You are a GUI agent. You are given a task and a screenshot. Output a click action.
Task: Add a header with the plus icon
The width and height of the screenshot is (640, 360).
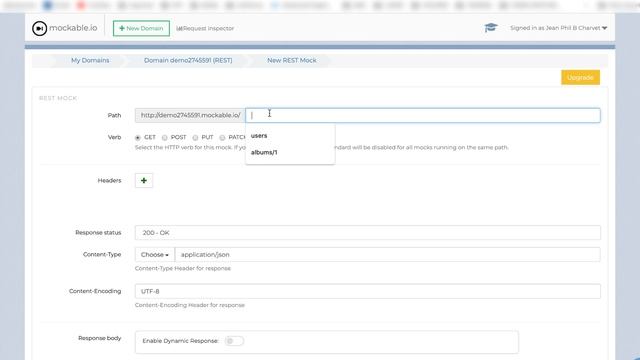coord(144,180)
